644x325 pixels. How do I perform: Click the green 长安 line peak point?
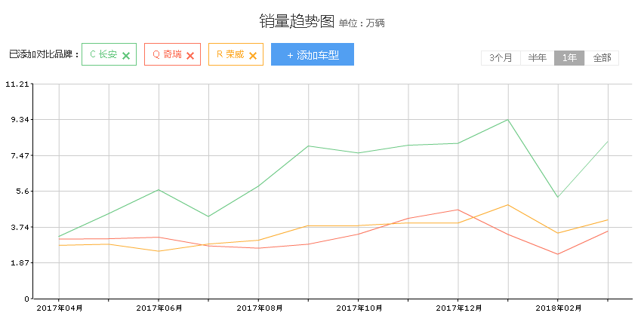coord(508,119)
